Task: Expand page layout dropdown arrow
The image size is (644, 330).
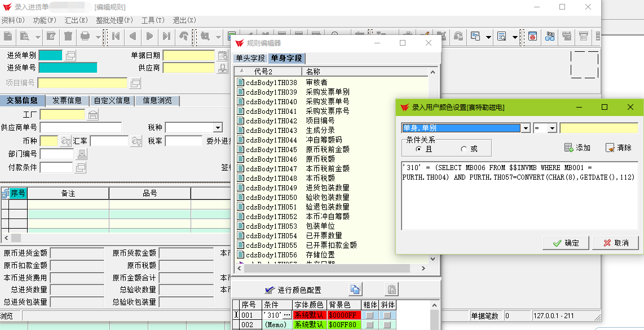Action: click(488, 37)
